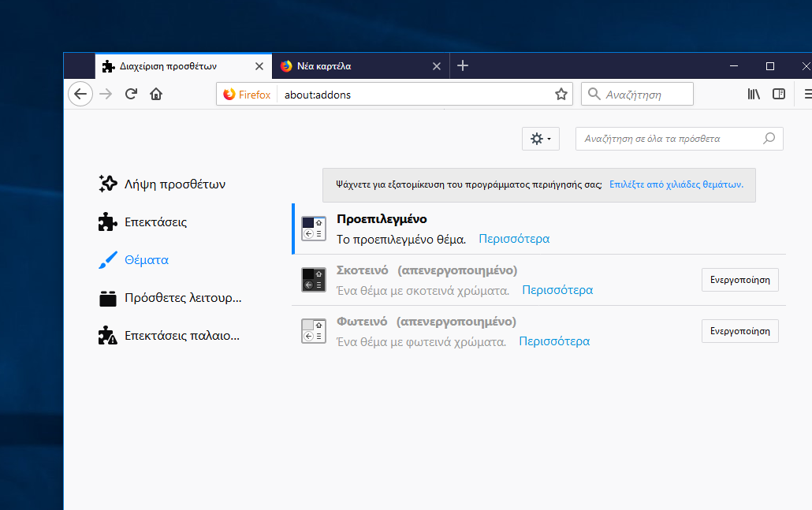Open the Επιλέξτε από χιλιάδες θεμάτων link
This screenshot has height=510, width=812.
[x=677, y=184]
